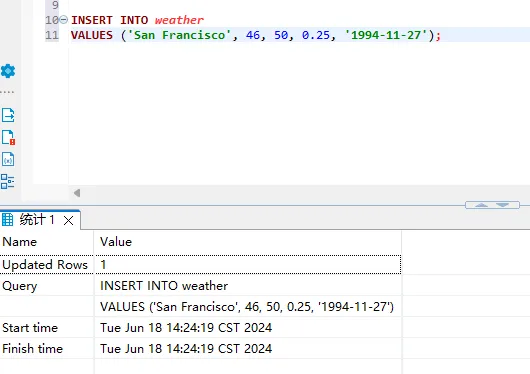Click the 0.25 number in editor
Viewport: 530px width, 374px height.
(316, 35)
